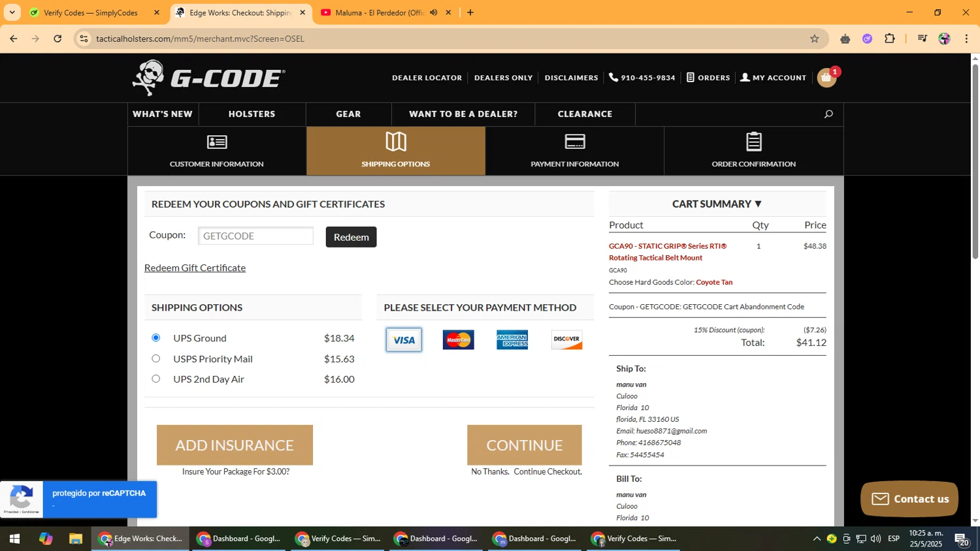Open browser extensions puzzle icon

point(890,39)
